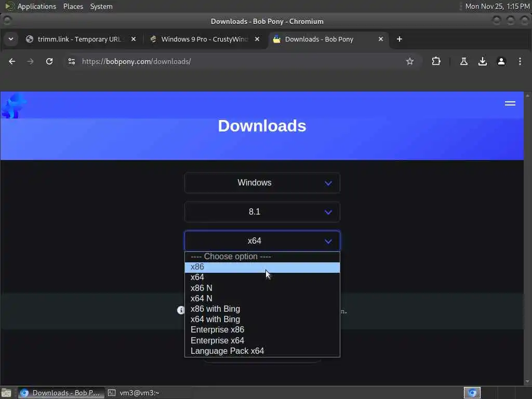Image resolution: width=532 pixels, height=399 pixels.
Task: Click the page vertical scrollbar
Action: pos(527,238)
